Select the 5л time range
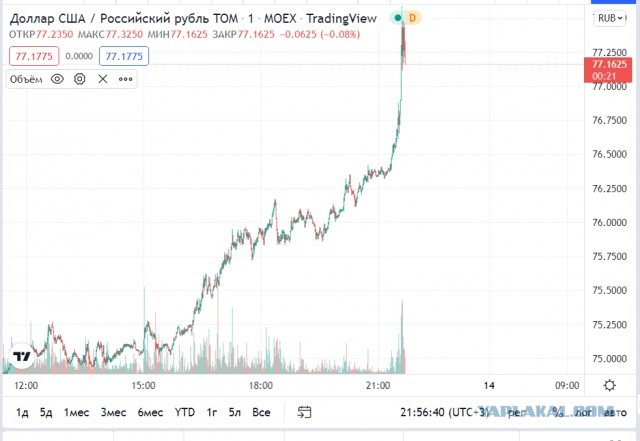 coord(235,412)
